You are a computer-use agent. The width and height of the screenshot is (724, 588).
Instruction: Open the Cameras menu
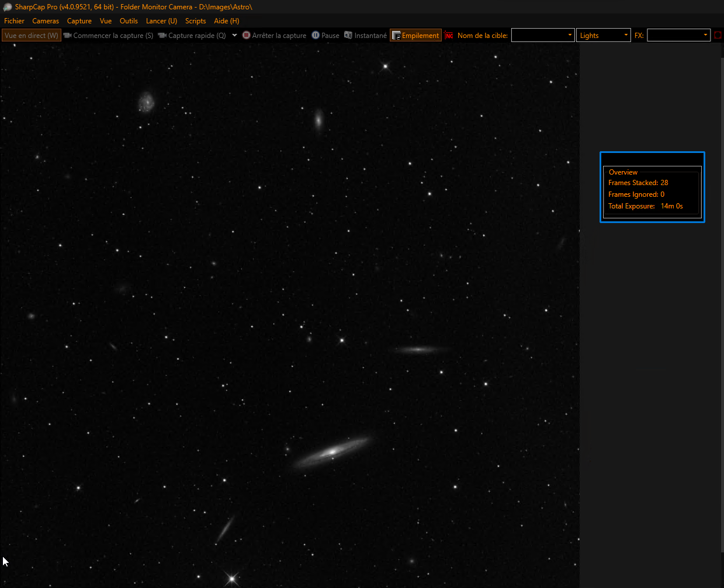coord(46,21)
